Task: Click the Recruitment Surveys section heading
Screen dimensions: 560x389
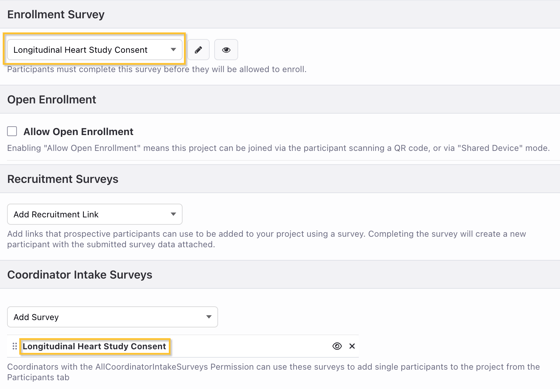Action: (62, 179)
